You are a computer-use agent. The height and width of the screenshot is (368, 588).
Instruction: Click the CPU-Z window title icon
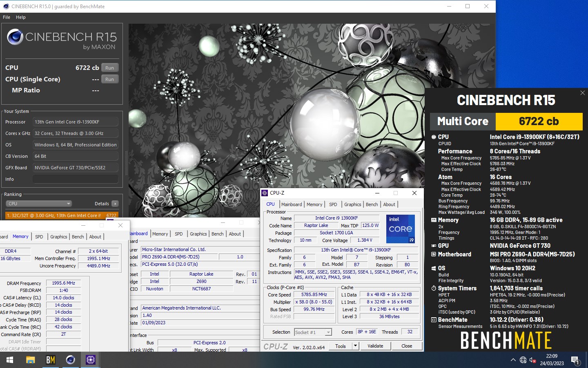coord(265,193)
